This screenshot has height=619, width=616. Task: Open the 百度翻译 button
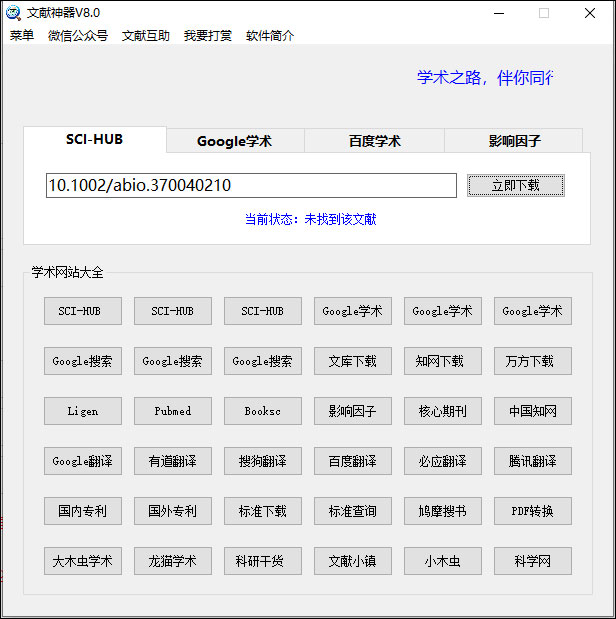(x=353, y=461)
